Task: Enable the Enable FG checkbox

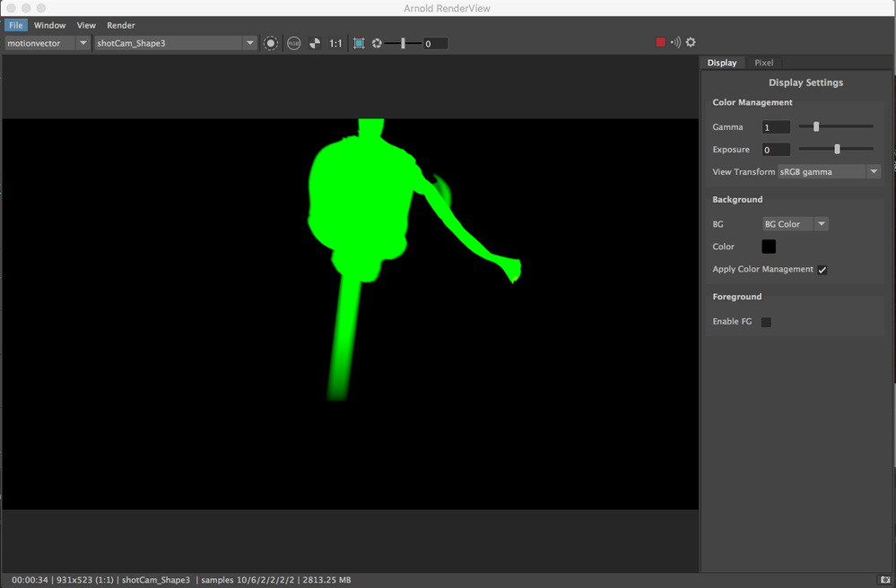Action: click(x=767, y=320)
